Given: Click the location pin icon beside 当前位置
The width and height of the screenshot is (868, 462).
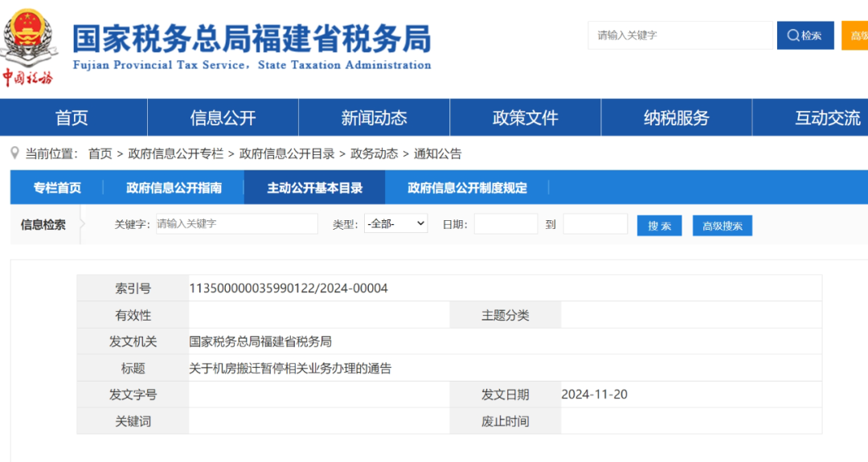Looking at the screenshot, I should (x=15, y=153).
